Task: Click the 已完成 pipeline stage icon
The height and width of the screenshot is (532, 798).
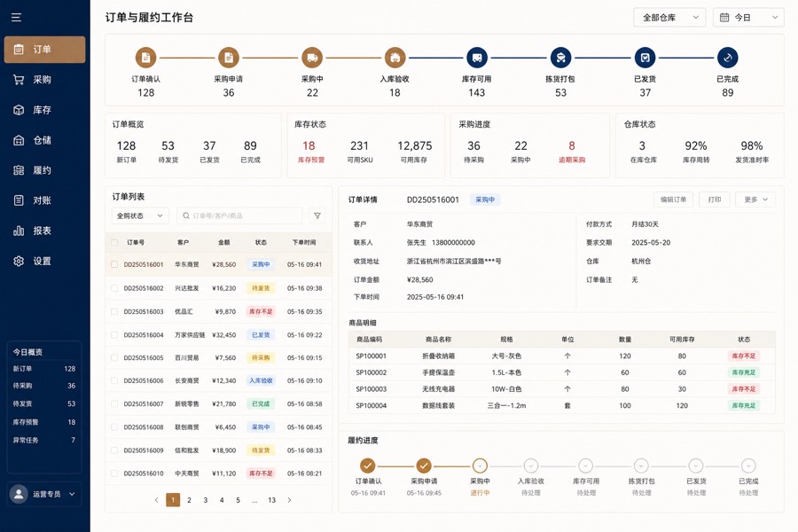Action: click(728, 58)
